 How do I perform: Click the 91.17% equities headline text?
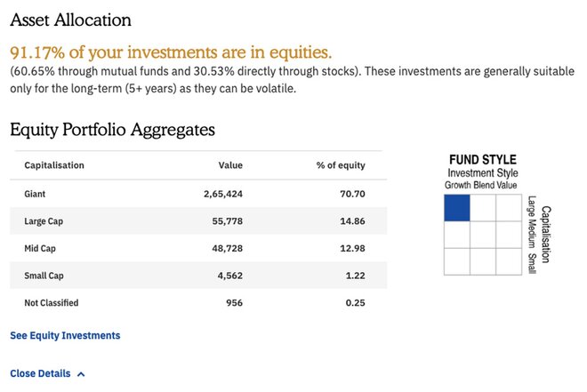coord(170,52)
